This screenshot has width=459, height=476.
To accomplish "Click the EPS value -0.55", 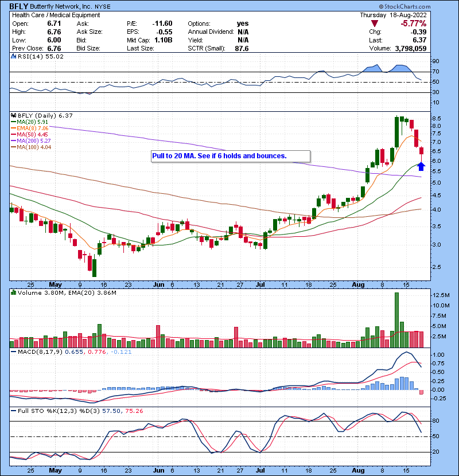I will coord(164,32).
